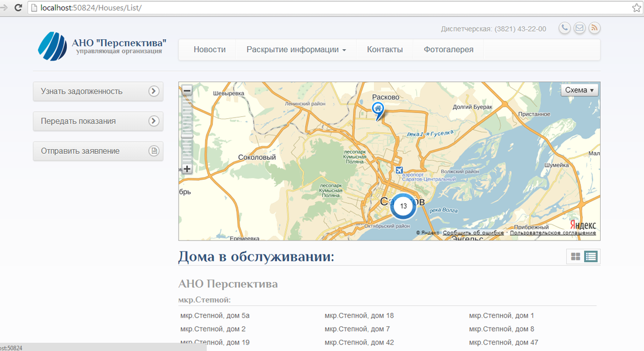
Task: Go to the Контакты page
Action: tap(385, 50)
